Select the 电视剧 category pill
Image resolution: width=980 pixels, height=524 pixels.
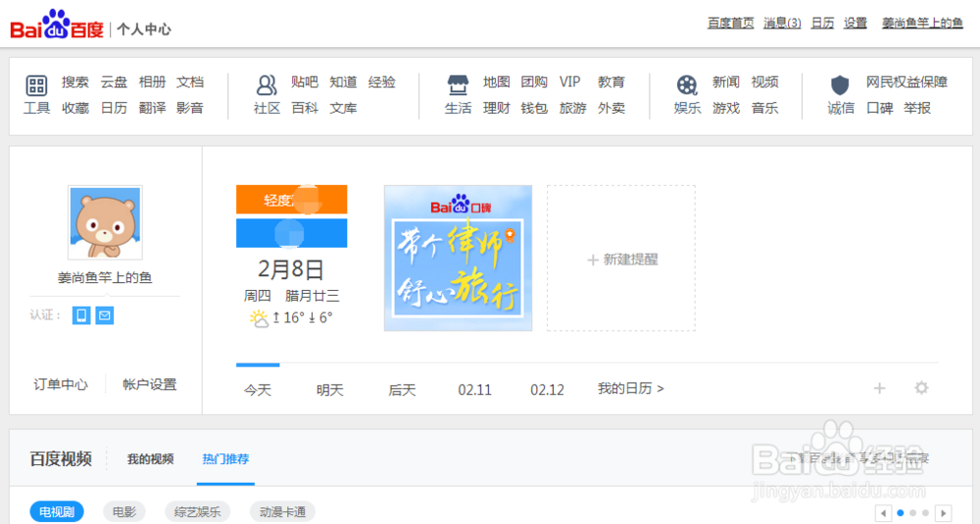pos(57,512)
